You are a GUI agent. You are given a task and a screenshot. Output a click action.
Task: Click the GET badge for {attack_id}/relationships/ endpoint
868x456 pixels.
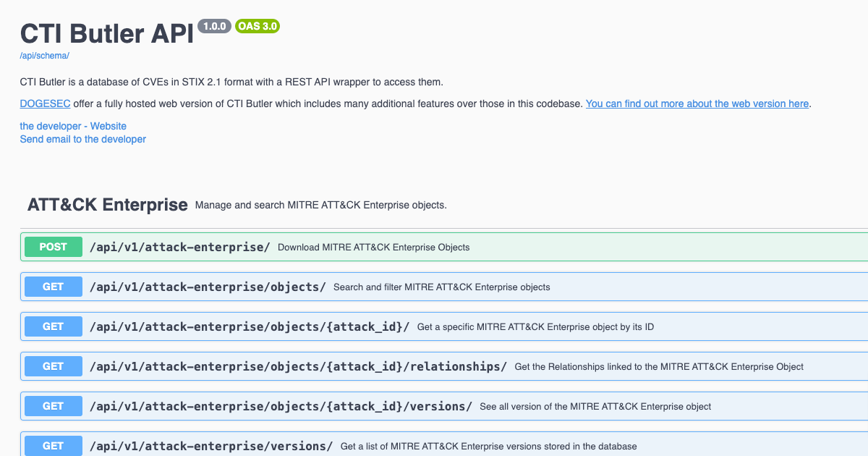tap(54, 366)
